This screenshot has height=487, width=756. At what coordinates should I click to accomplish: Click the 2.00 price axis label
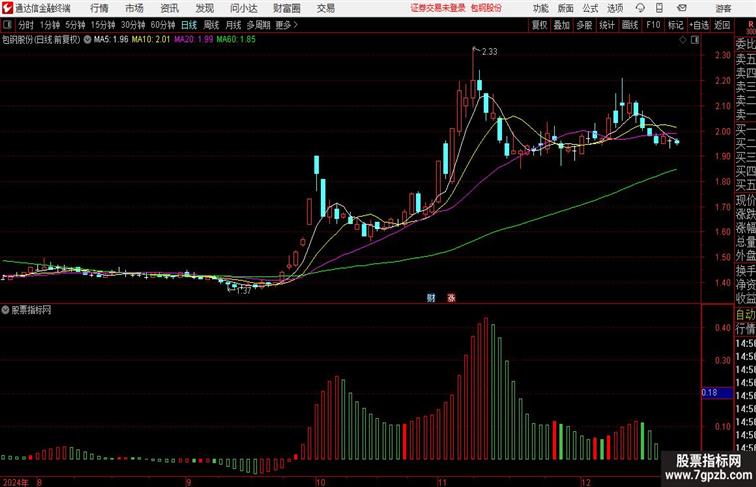(723, 131)
